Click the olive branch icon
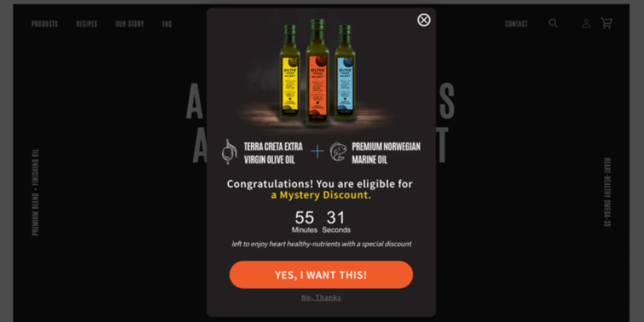Screen dimensions: 644x322 click(x=229, y=152)
